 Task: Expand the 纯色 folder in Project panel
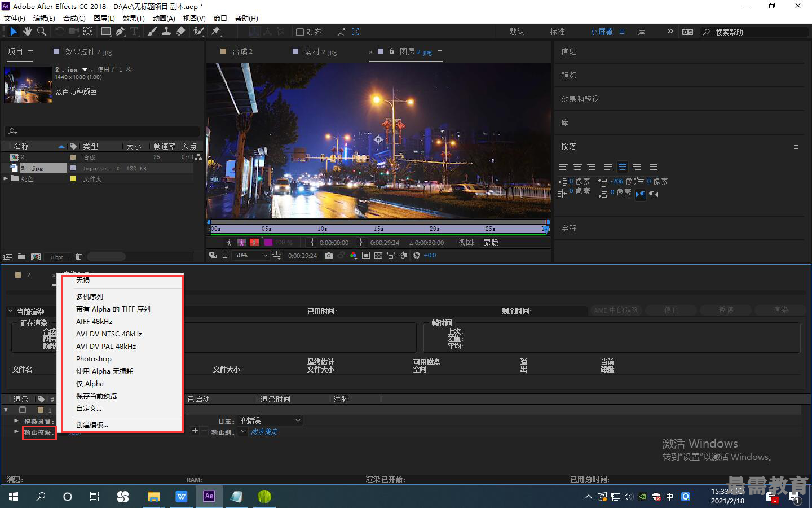click(x=6, y=178)
